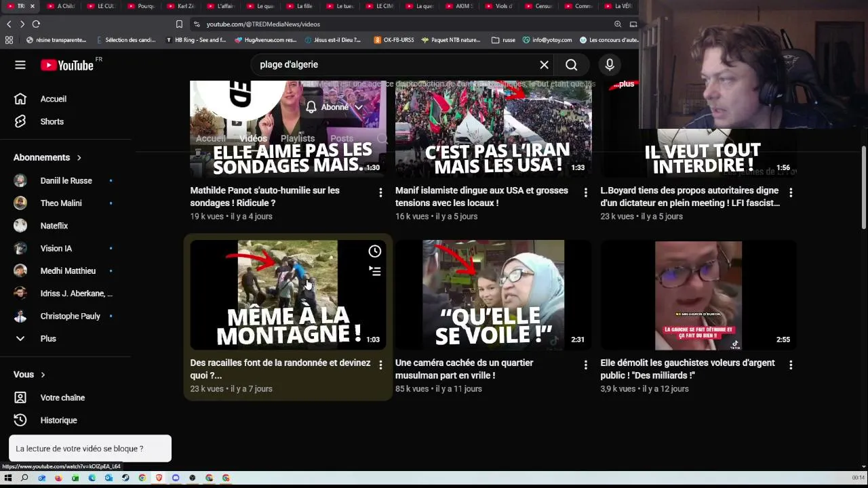
Task: Open 'HB Ring' bookmark
Action: 197,40
